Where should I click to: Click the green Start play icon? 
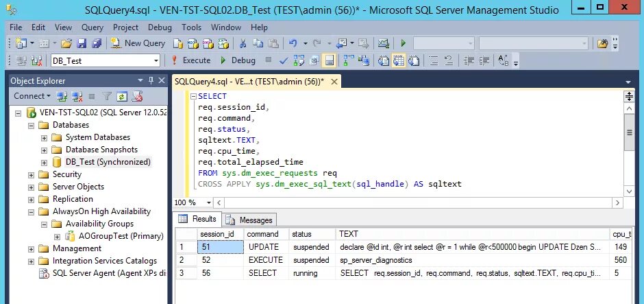pos(403,43)
